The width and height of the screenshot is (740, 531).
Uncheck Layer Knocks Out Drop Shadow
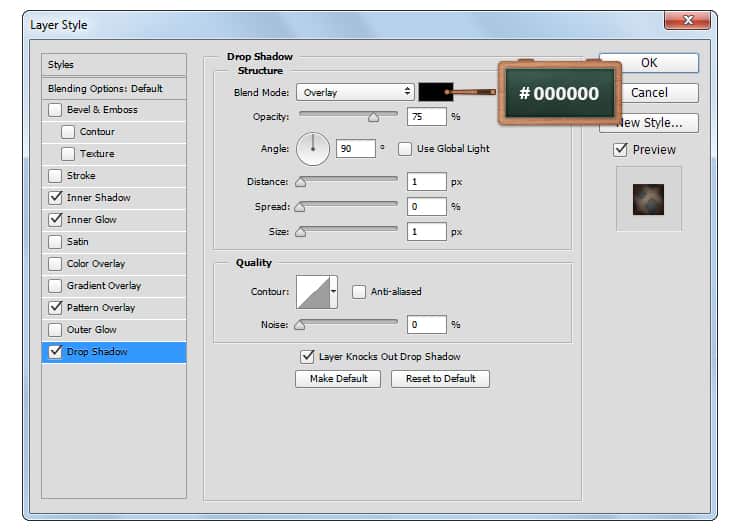tap(308, 356)
